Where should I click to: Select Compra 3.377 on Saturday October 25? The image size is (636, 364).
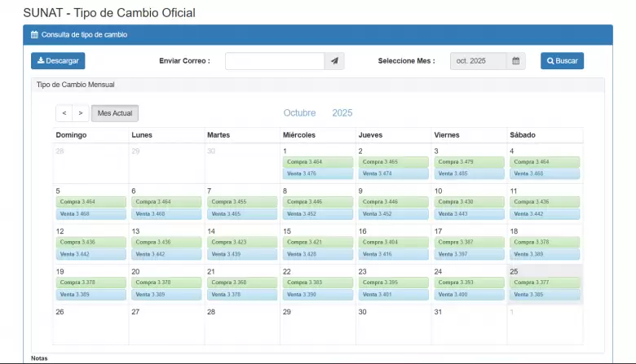point(545,283)
